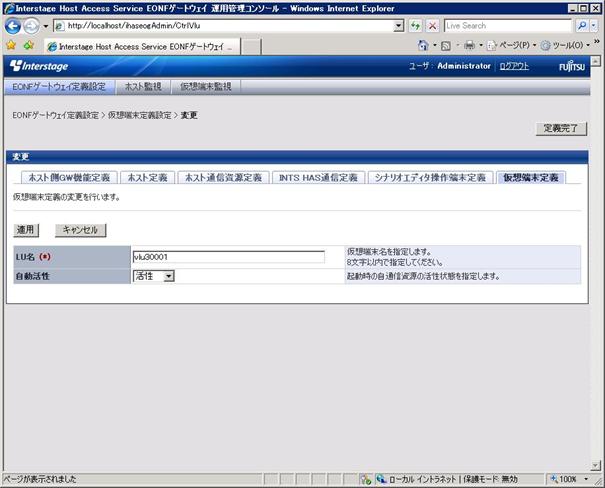605x488 pixels.
Task: Go forward with the browser Forward arrow
Action: pos(31,26)
